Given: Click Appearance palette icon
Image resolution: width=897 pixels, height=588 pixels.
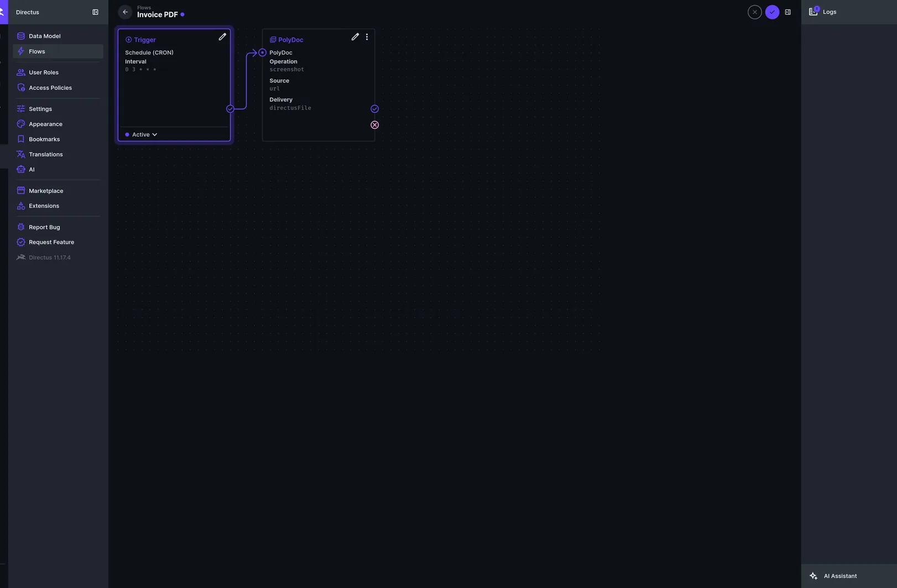Looking at the screenshot, I should (20, 124).
